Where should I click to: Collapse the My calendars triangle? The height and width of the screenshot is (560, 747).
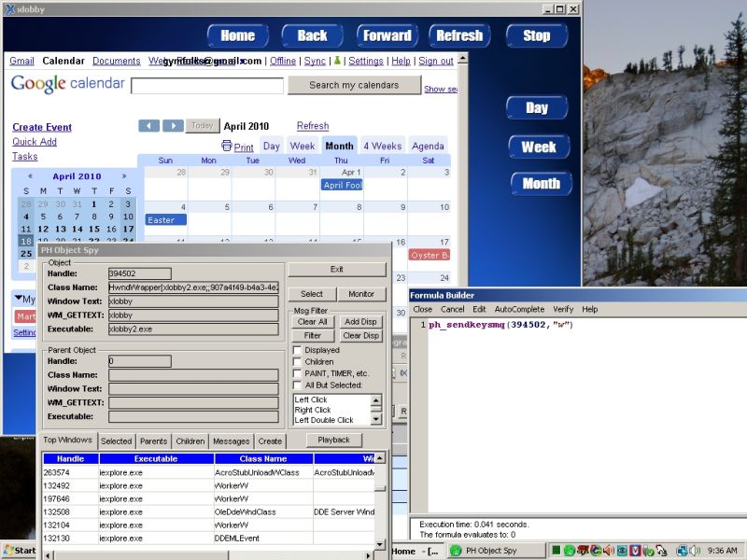click(x=19, y=298)
